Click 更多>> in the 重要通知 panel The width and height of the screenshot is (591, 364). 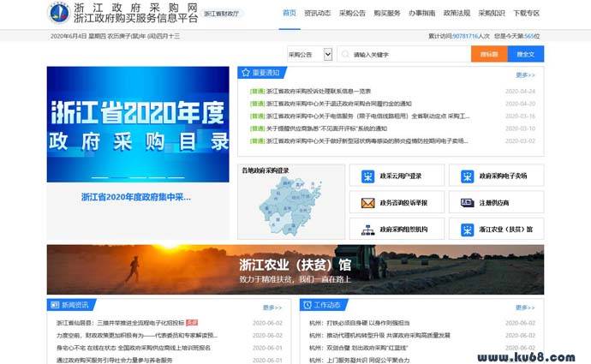point(525,75)
